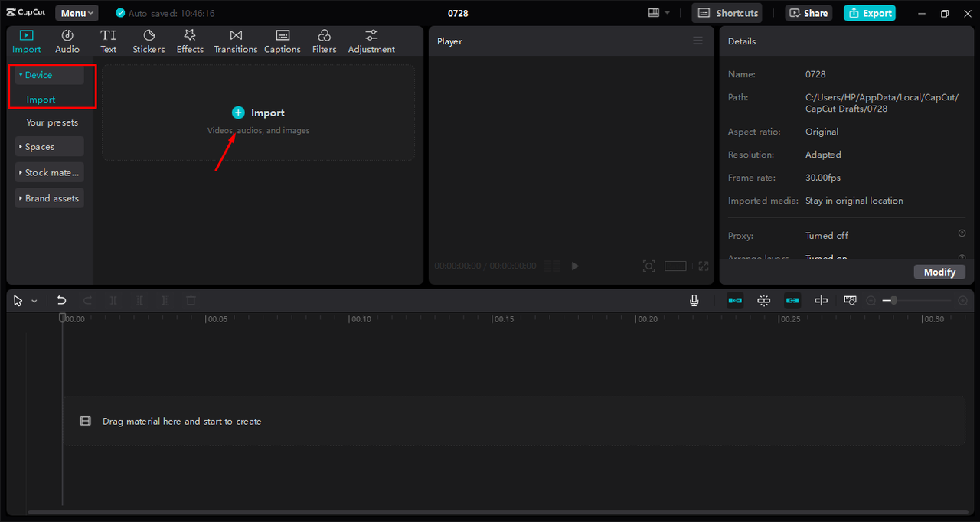Click the Player focus zoom icon
This screenshot has height=522, width=980.
648,266
